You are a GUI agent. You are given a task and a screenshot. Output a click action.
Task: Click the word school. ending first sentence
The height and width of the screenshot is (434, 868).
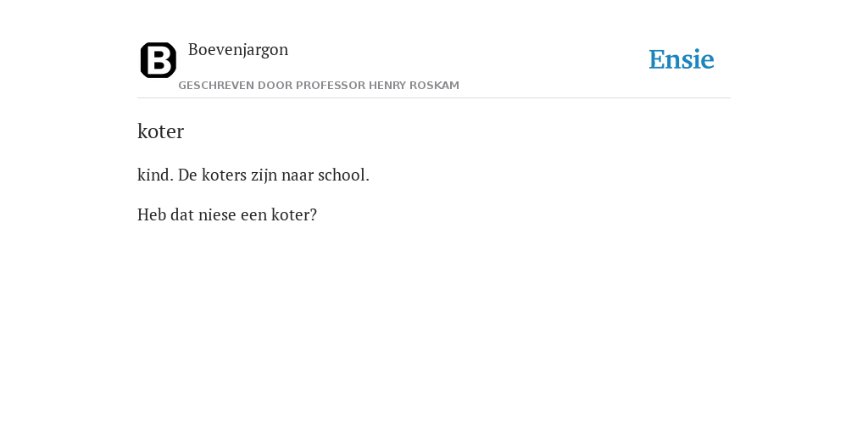pos(344,175)
